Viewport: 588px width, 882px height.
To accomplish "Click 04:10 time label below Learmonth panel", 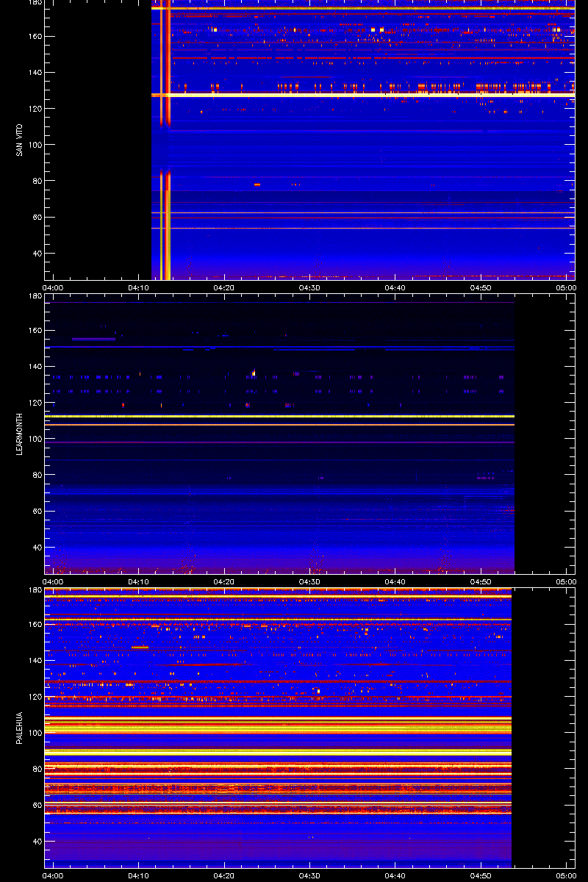I will (140, 581).
